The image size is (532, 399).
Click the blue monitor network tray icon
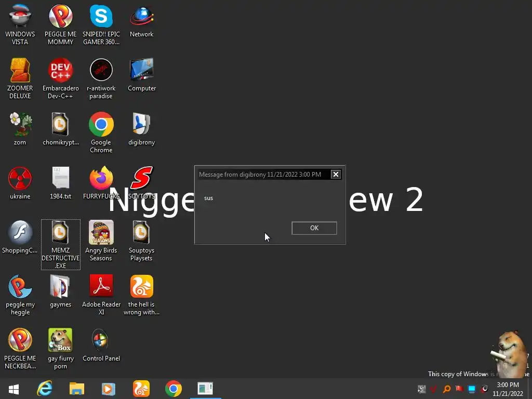click(x=472, y=389)
